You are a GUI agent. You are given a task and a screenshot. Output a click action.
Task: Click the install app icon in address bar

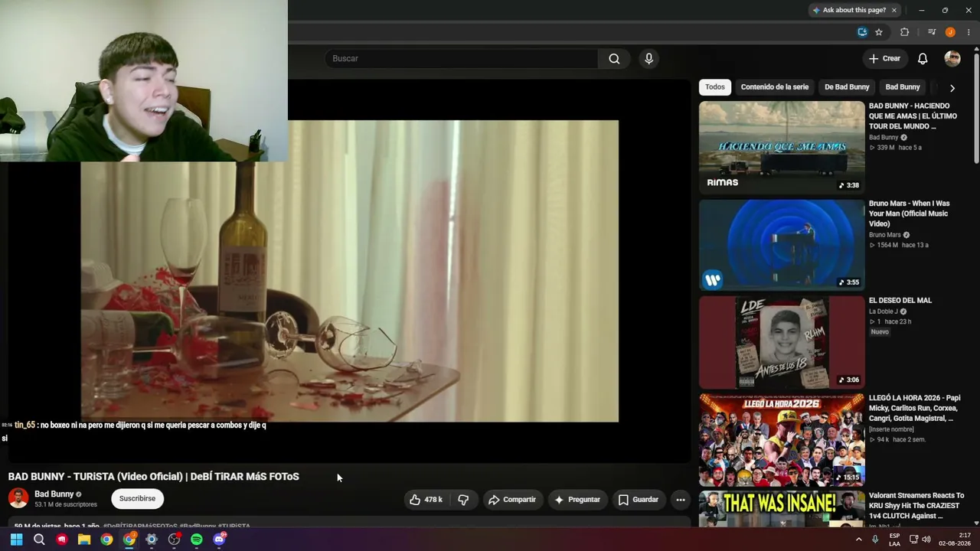click(862, 32)
